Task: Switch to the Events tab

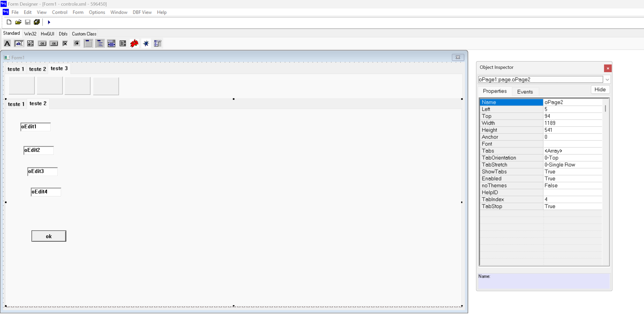Action: click(525, 92)
